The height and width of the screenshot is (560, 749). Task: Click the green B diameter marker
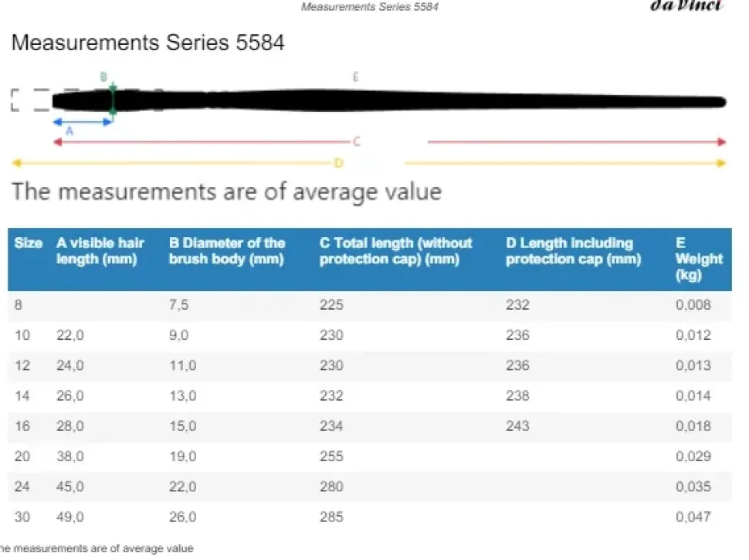point(113,100)
